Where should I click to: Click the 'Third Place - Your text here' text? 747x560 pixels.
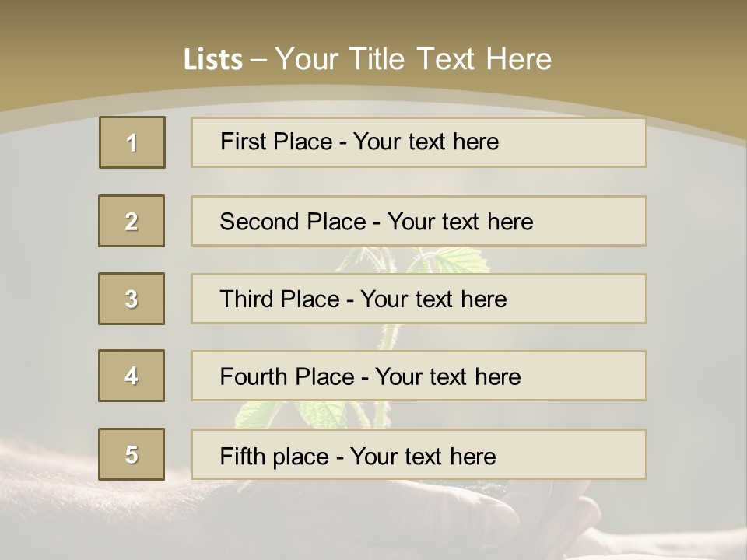click(x=363, y=299)
